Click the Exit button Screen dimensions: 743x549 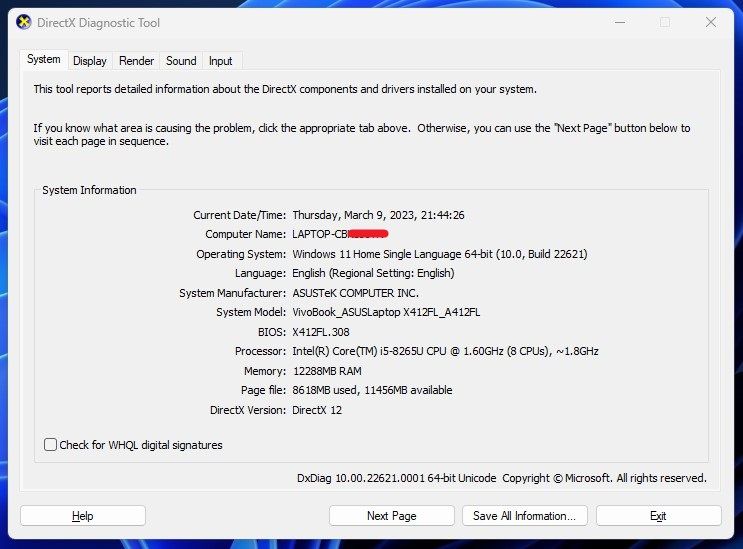click(658, 516)
